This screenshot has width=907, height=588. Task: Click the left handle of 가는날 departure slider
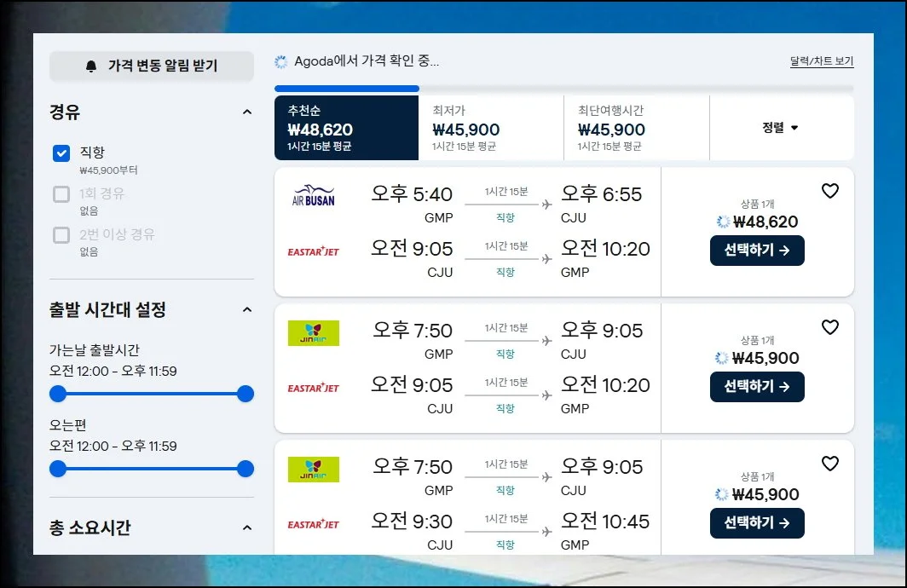pos(58,394)
